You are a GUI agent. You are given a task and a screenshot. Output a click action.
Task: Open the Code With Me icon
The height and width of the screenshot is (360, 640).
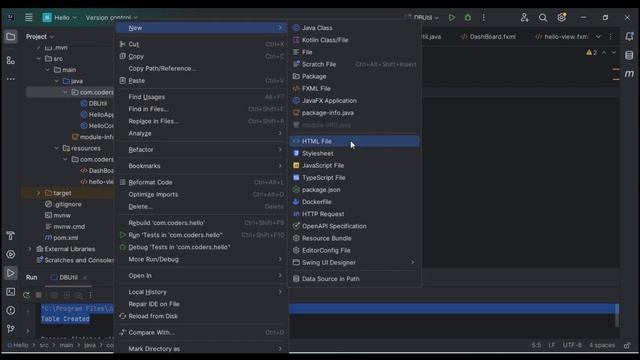(524, 18)
